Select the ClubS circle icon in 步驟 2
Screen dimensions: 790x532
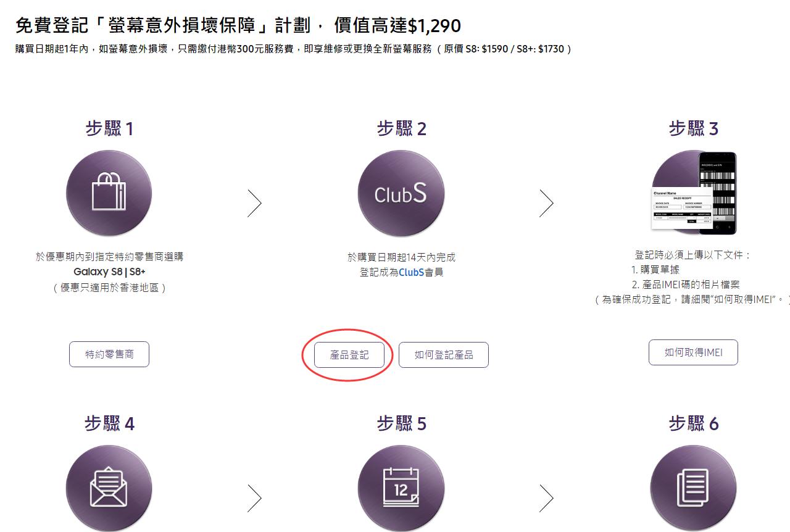tap(401, 193)
